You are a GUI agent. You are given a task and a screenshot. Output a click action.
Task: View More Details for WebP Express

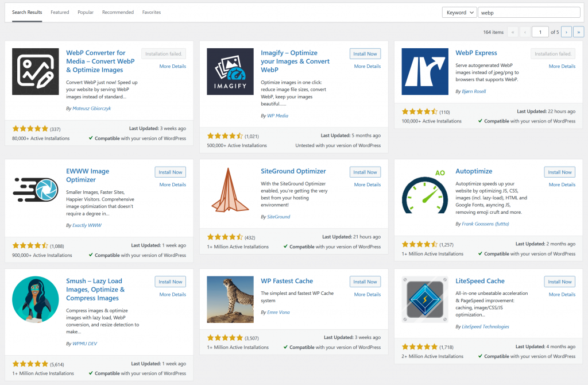562,66
